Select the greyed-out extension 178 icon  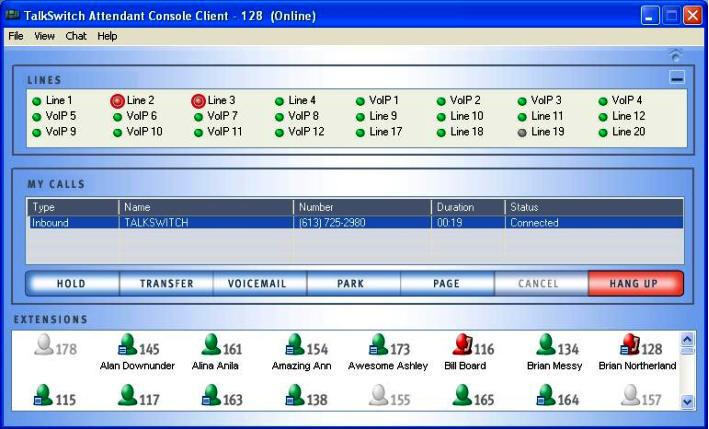click(43, 345)
